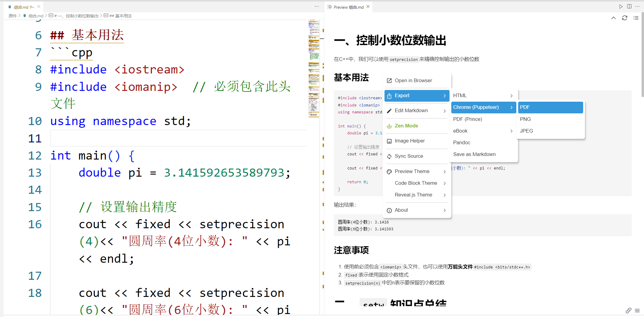Click '基本用法' heading in preview

[x=351, y=78]
